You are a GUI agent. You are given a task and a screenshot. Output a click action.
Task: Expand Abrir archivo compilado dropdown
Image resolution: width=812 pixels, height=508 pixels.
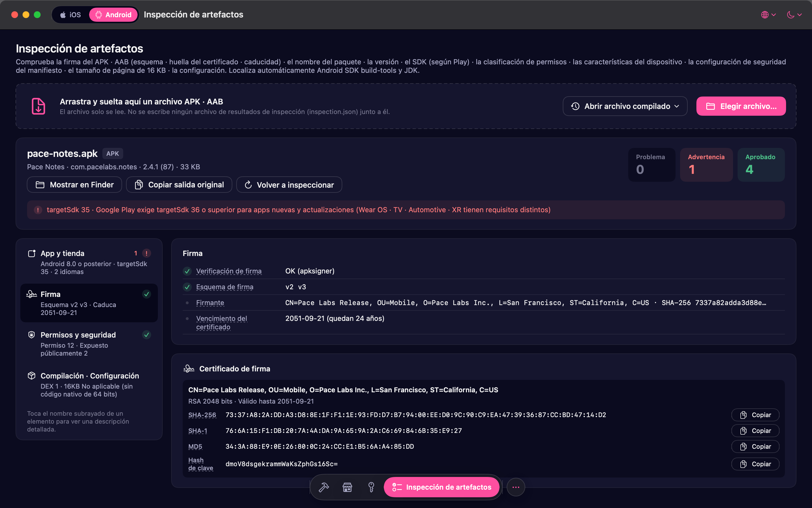[625, 106]
